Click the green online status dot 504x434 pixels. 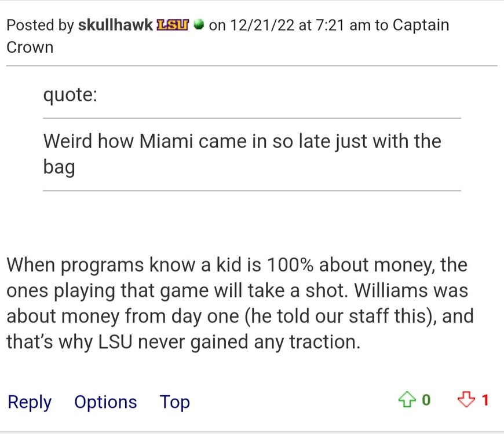point(199,25)
